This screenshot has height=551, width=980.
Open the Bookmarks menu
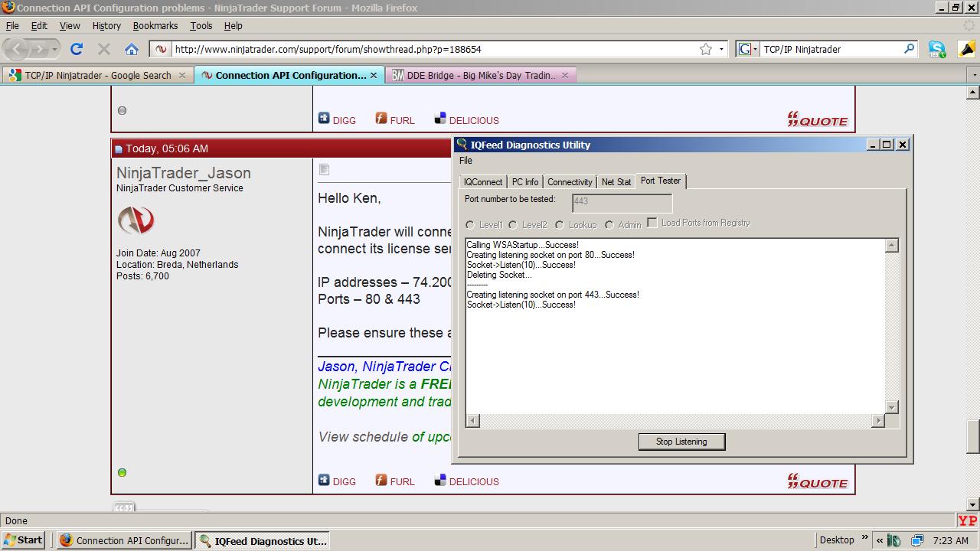155,25
